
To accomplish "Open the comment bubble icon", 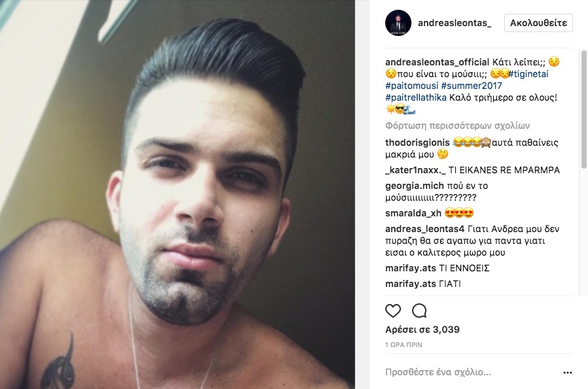I will pyautogui.click(x=419, y=311).
